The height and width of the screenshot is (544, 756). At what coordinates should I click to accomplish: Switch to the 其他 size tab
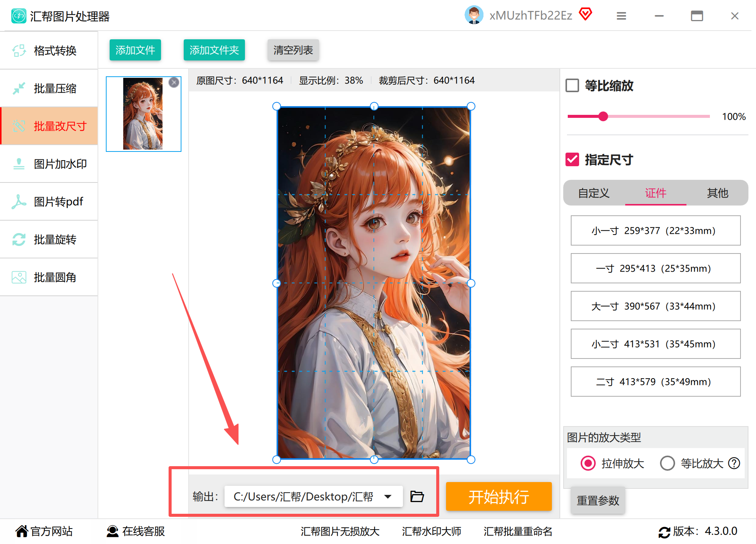717,193
